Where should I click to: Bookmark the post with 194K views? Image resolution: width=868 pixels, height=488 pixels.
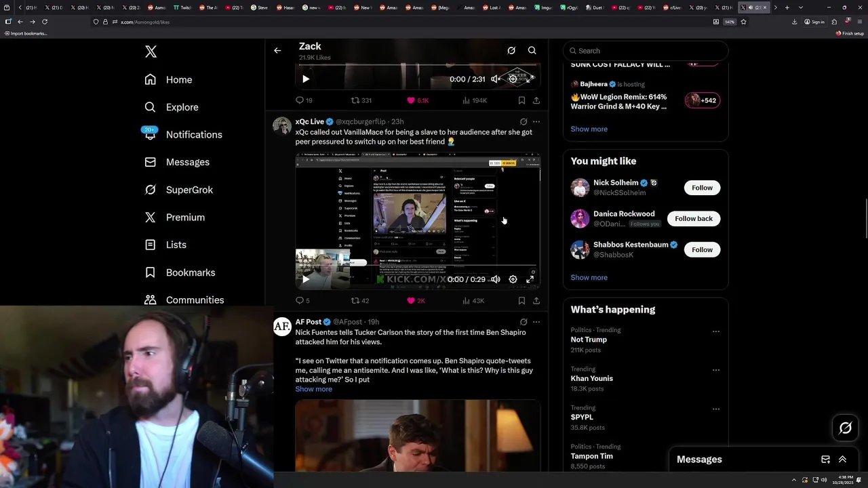click(x=521, y=100)
